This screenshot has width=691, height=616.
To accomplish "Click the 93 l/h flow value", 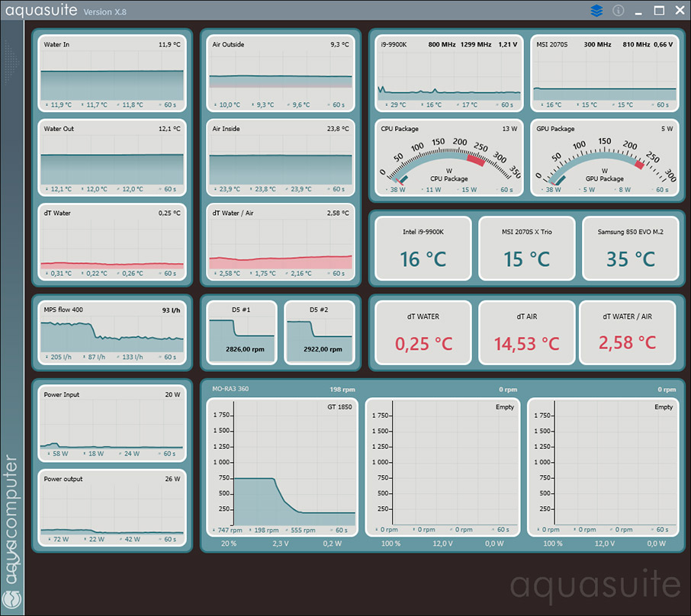I will coord(171,310).
